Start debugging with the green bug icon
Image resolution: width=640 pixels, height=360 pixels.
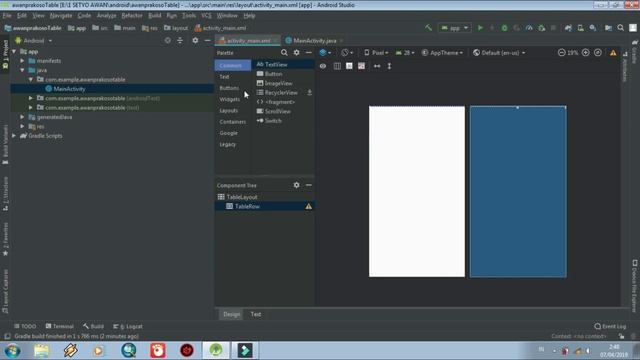(x=504, y=28)
